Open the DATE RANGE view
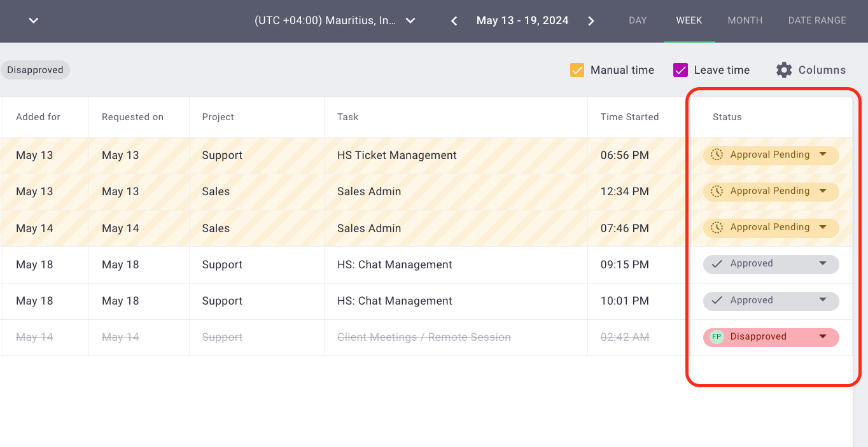 click(x=817, y=20)
